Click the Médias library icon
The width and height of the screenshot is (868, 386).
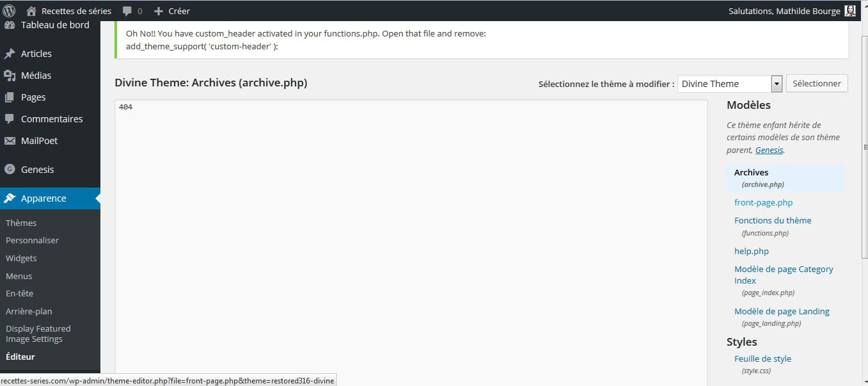coord(10,76)
